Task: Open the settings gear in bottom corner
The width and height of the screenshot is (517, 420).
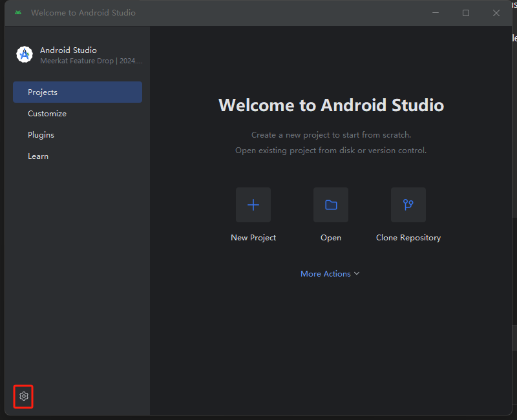Action: click(x=24, y=396)
